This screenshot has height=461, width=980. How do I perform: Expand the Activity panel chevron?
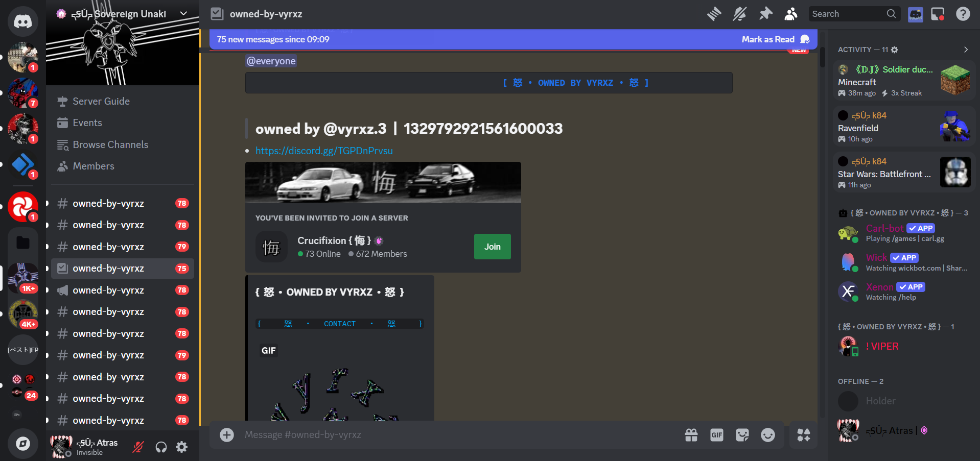coord(965,50)
